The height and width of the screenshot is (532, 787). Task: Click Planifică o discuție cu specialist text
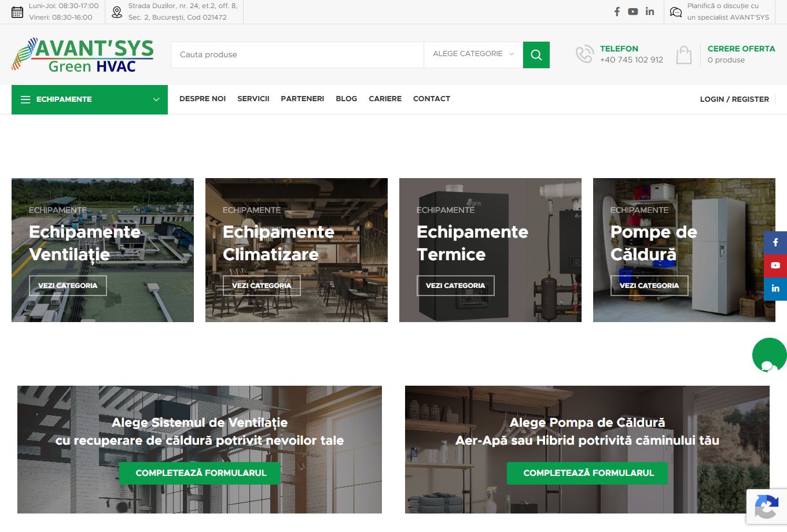(x=728, y=12)
